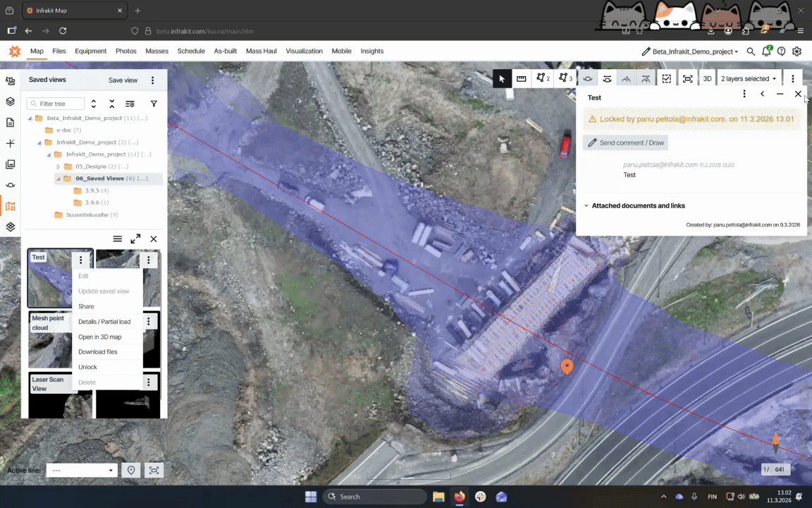Viewport: 812px width, 508px height.
Task: Open notifications bell icon
Action: tap(766, 52)
